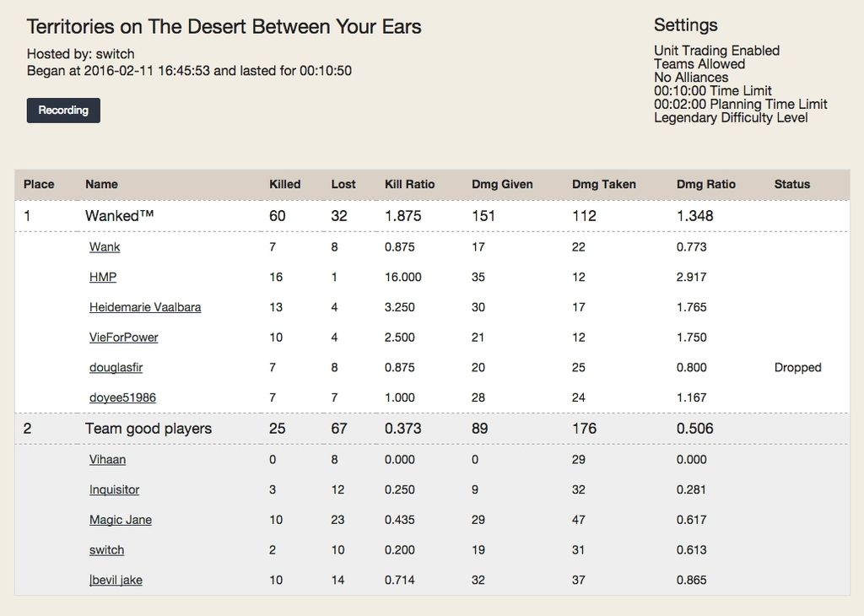Select the Wanked™ team name

[x=119, y=216]
